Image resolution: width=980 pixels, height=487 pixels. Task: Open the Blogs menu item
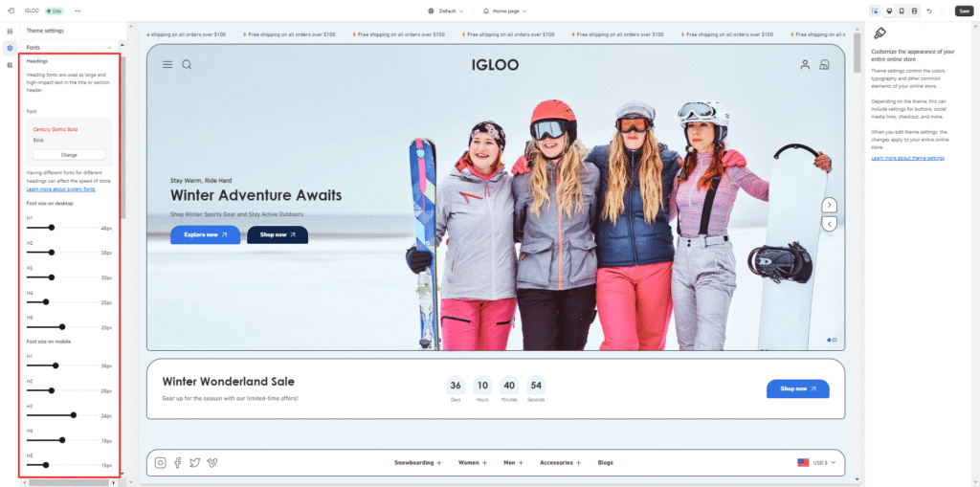coord(605,462)
